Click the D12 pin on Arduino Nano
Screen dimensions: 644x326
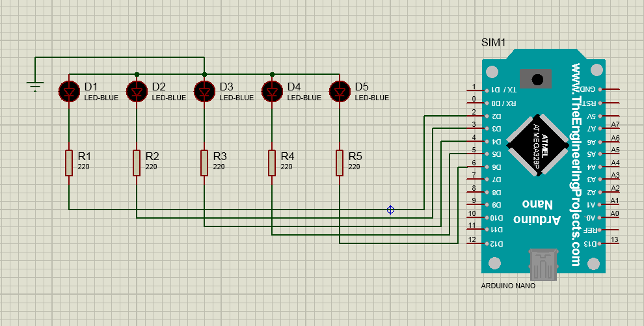click(x=487, y=243)
